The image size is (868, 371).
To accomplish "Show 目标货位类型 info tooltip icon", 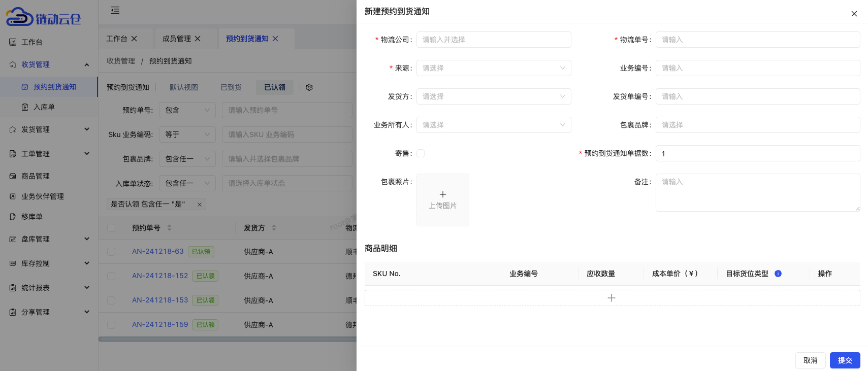I will tap(778, 274).
